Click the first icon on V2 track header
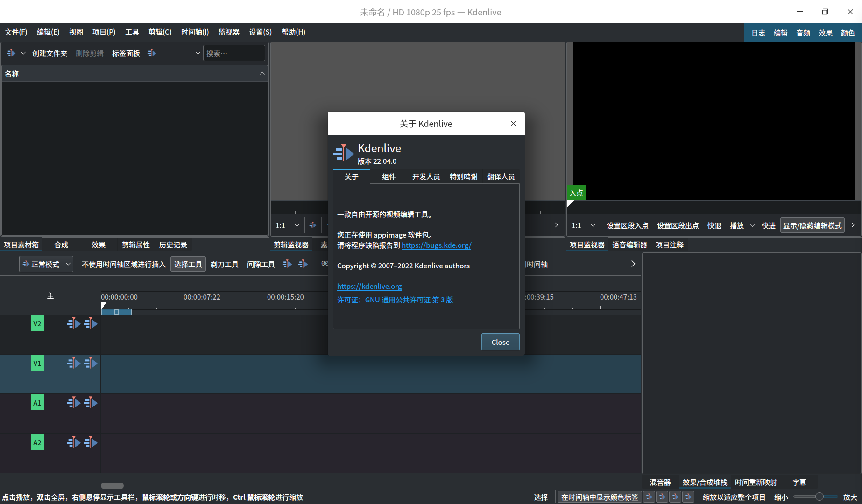The image size is (862, 504). 73,323
